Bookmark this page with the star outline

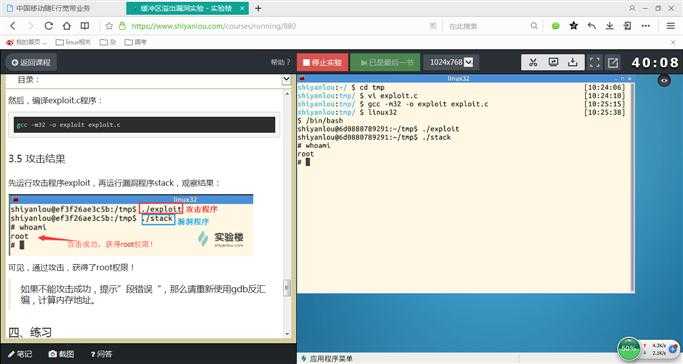pyautogui.click(x=109, y=26)
